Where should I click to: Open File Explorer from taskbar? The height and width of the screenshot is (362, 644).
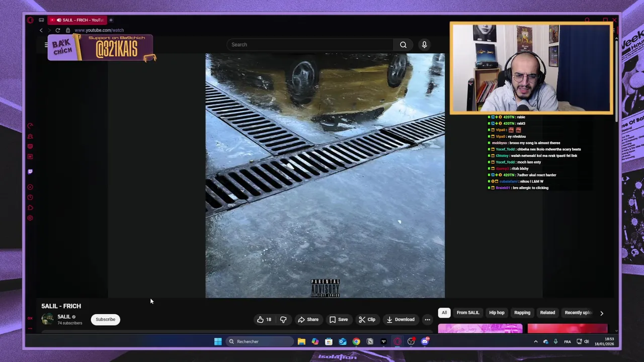pyautogui.click(x=301, y=341)
